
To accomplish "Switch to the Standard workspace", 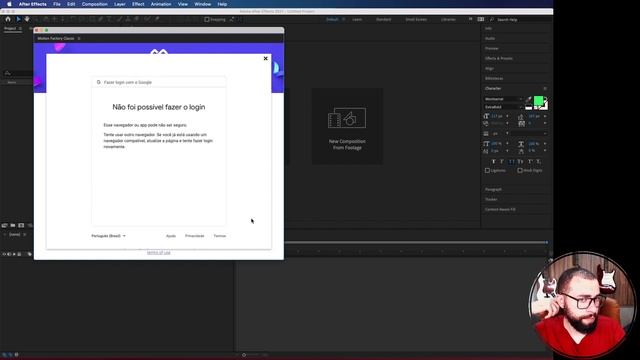I will tap(383, 20).
